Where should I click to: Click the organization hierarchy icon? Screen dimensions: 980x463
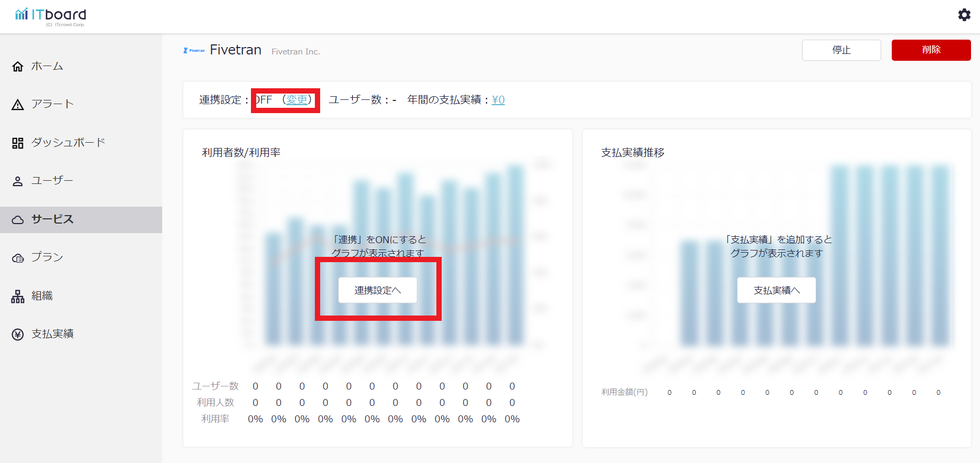coord(18,297)
